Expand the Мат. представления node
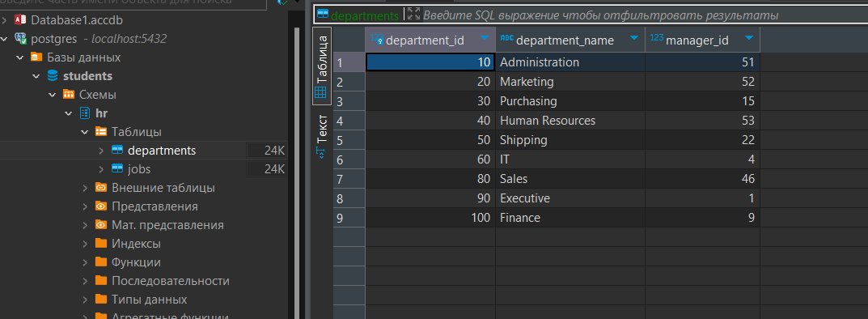 point(85,225)
